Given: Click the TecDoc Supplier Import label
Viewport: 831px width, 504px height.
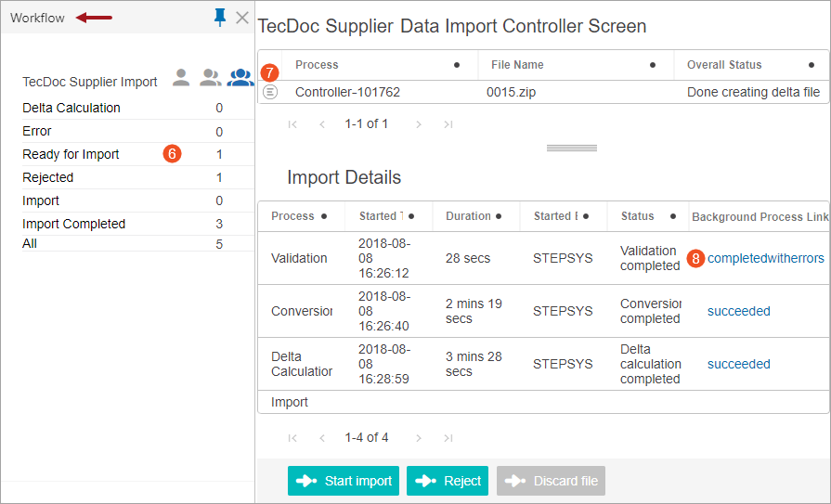Looking at the screenshot, I should pyautogui.click(x=89, y=82).
